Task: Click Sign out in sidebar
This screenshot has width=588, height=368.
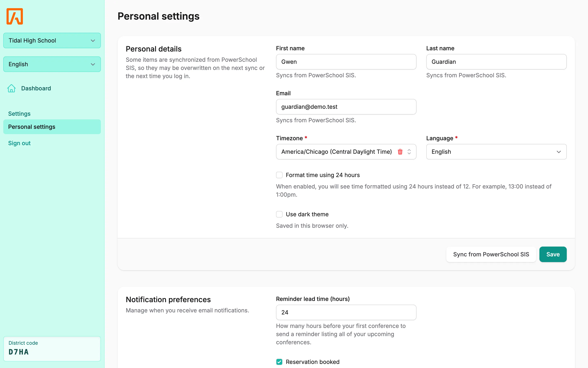Action: pos(19,143)
